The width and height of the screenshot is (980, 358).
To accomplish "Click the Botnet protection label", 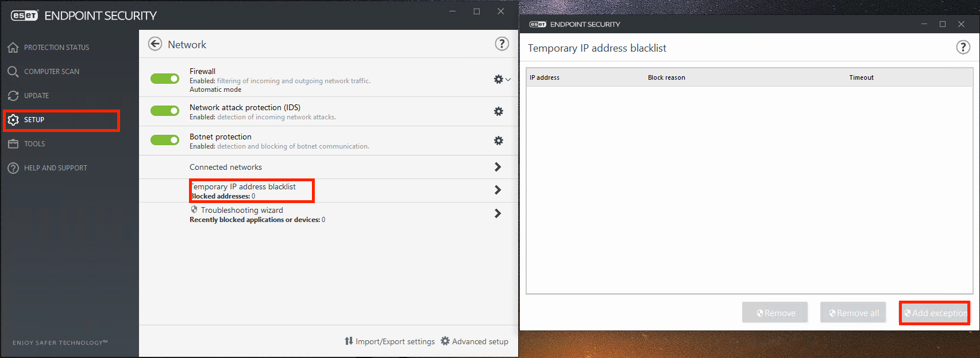I will [221, 137].
